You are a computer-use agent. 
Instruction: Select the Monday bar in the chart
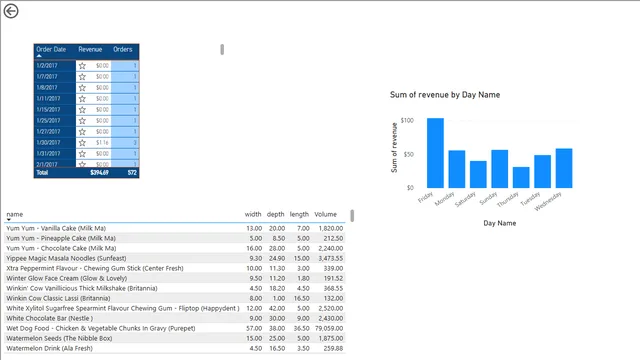pos(457,169)
